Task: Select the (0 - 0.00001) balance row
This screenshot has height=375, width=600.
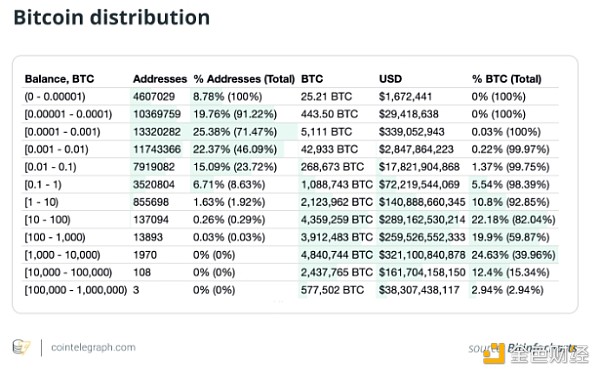Action: 291,96
